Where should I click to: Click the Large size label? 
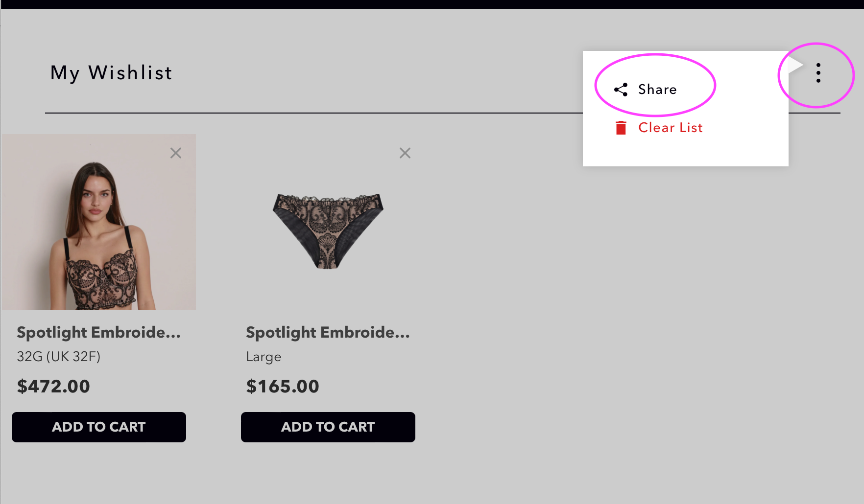[264, 357]
